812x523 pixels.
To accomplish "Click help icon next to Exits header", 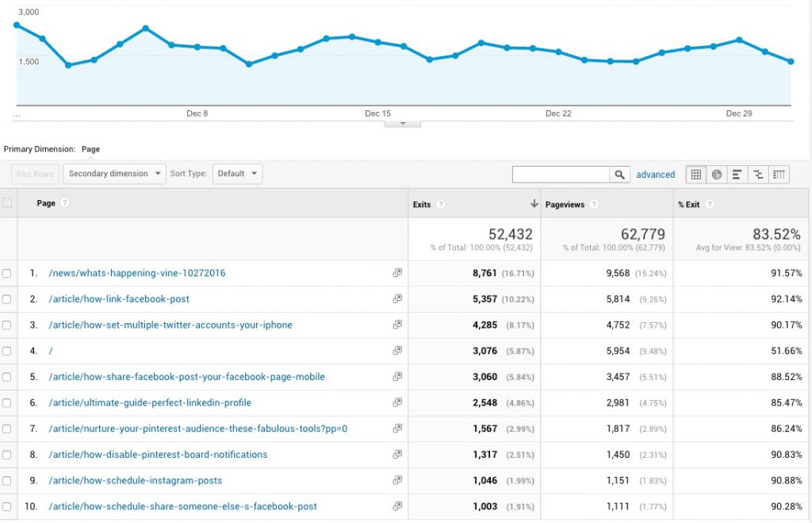I will [x=441, y=204].
